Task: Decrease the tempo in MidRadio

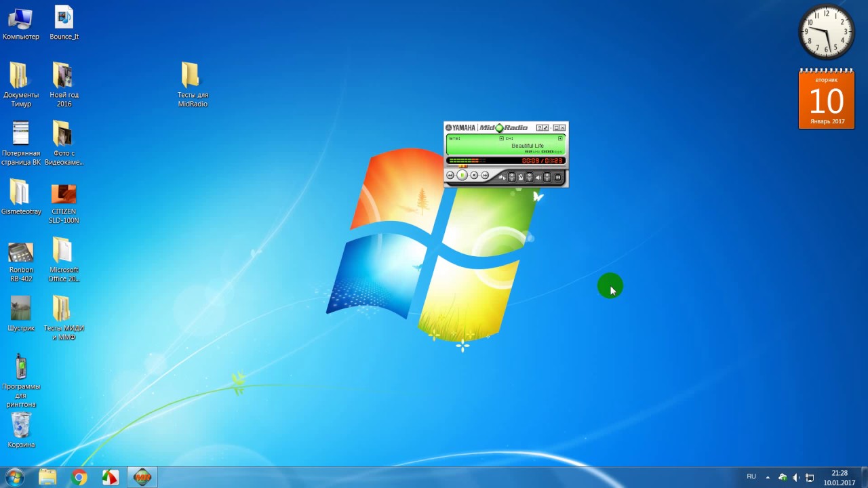Action: click(x=530, y=180)
